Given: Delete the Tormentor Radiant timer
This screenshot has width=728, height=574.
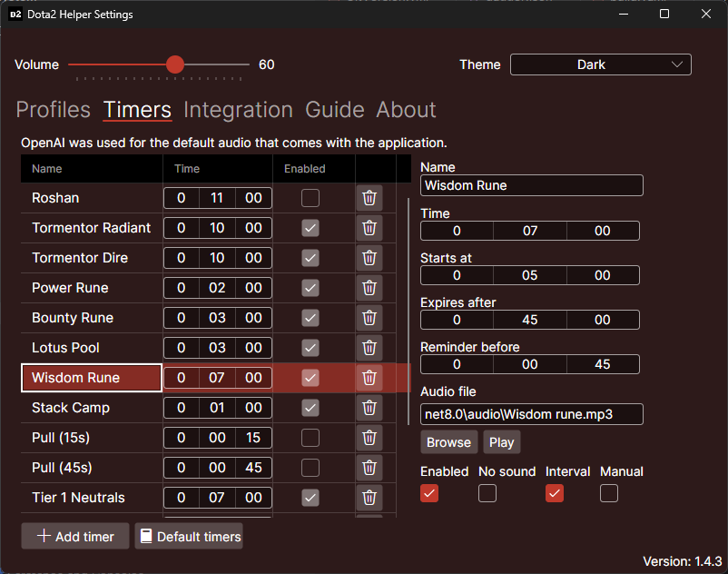Looking at the screenshot, I should [x=369, y=227].
